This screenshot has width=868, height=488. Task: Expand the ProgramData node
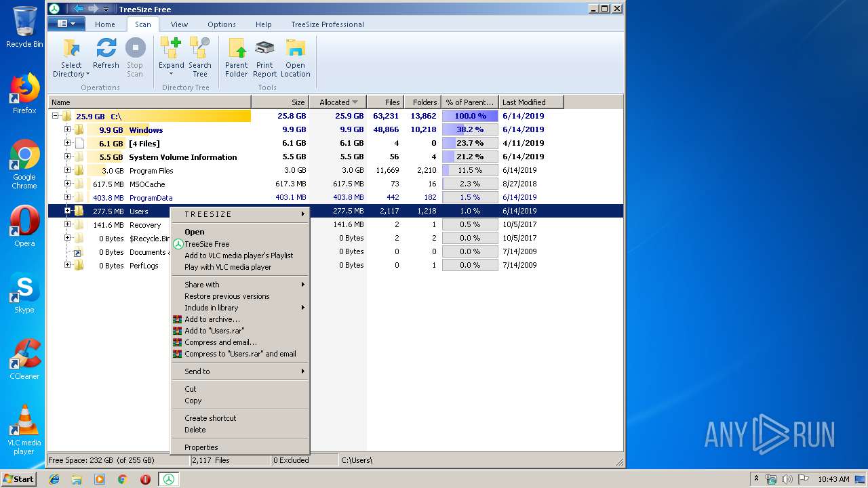67,197
